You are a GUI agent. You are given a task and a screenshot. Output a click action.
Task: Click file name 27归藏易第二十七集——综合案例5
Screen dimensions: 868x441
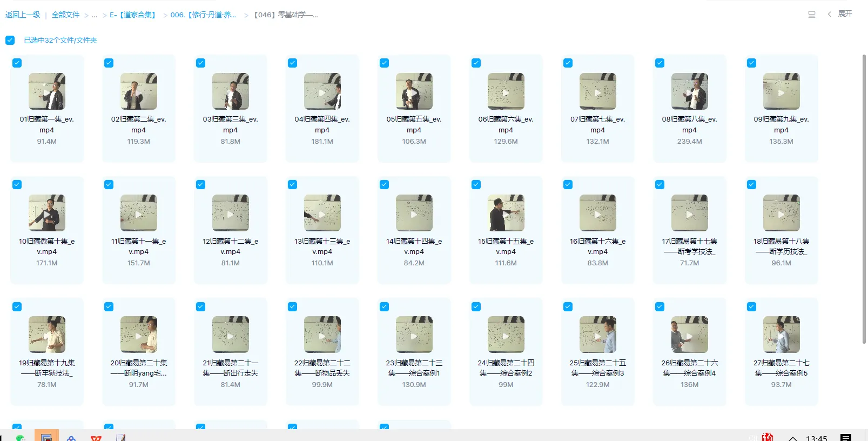coord(782,368)
